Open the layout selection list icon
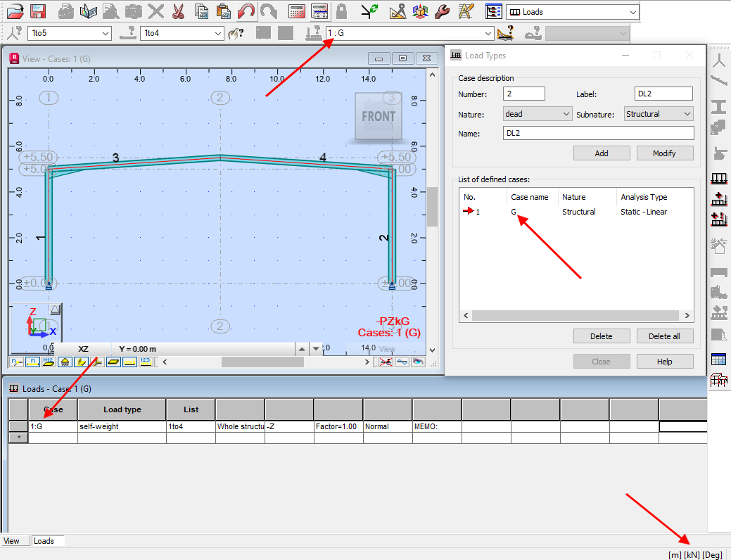This screenshot has height=560, width=731. pos(493,11)
